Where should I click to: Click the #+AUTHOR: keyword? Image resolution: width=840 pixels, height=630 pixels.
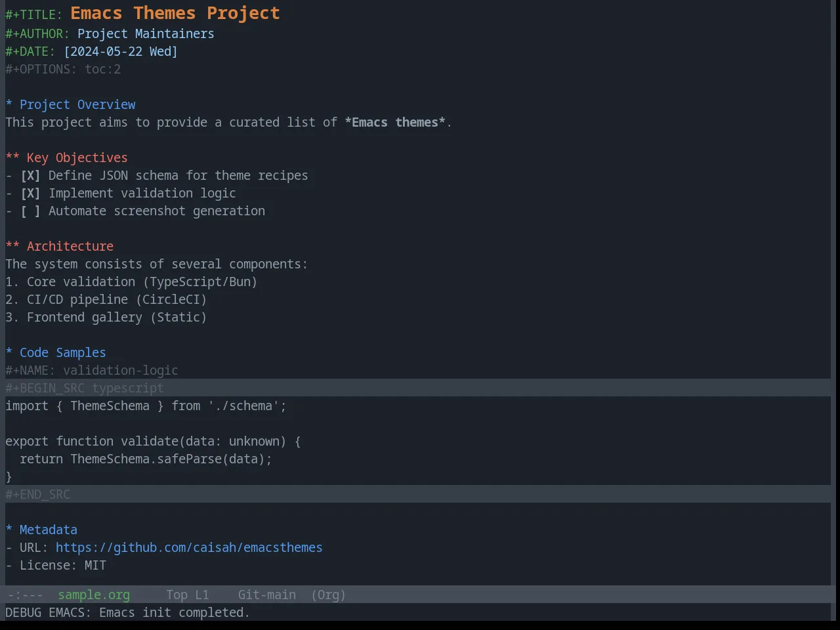coord(37,33)
